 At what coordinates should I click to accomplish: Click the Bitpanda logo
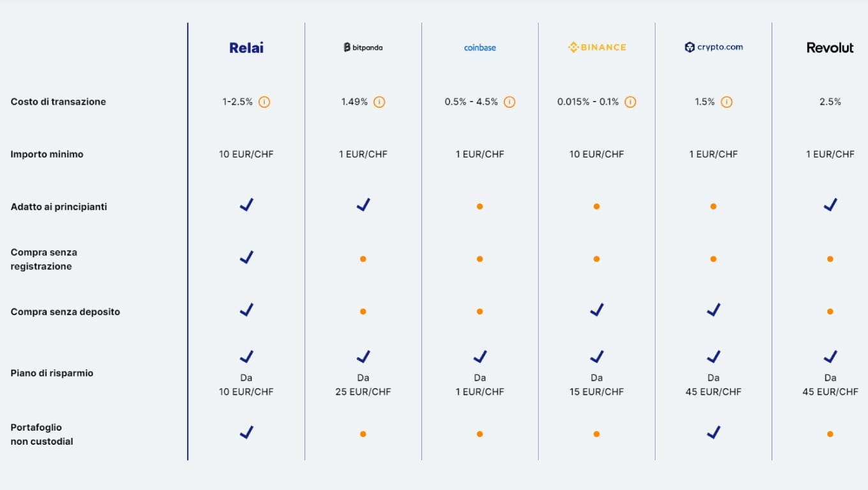[363, 47]
